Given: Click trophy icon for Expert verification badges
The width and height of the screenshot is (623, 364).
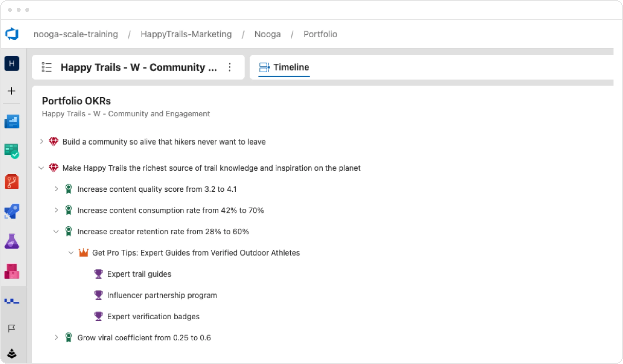Looking at the screenshot, I should click(98, 316).
